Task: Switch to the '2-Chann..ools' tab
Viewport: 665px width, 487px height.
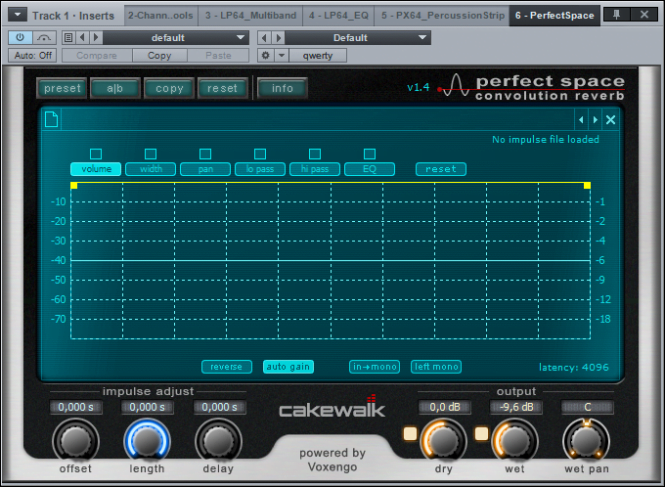Action: (161, 16)
